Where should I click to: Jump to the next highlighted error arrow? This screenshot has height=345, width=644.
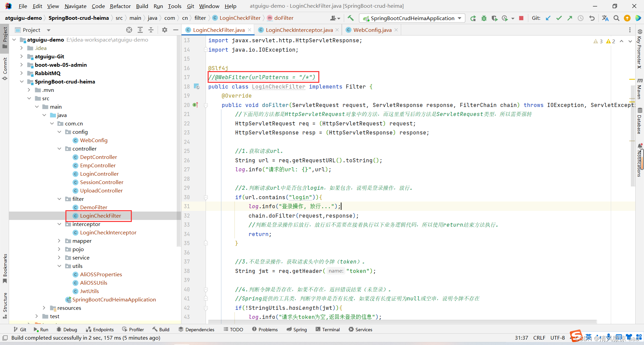click(x=630, y=41)
